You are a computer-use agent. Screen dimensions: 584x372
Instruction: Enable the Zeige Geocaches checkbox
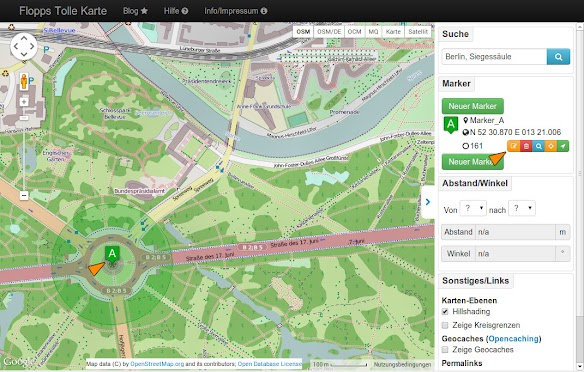(445, 350)
